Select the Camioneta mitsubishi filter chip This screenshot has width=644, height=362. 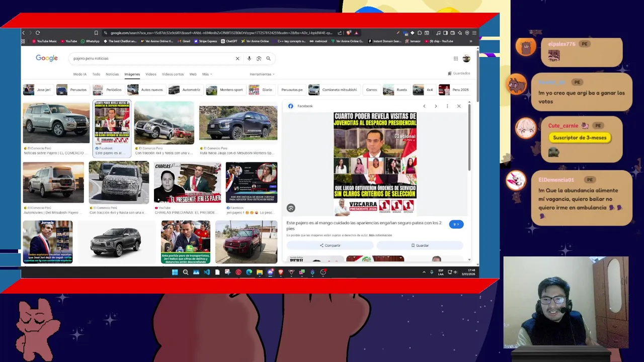click(x=333, y=89)
